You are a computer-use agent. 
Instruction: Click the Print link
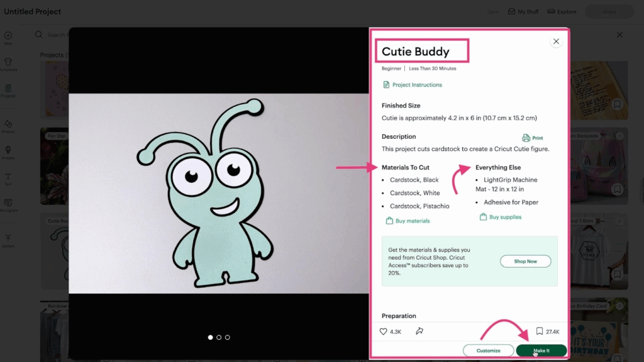[x=533, y=138]
